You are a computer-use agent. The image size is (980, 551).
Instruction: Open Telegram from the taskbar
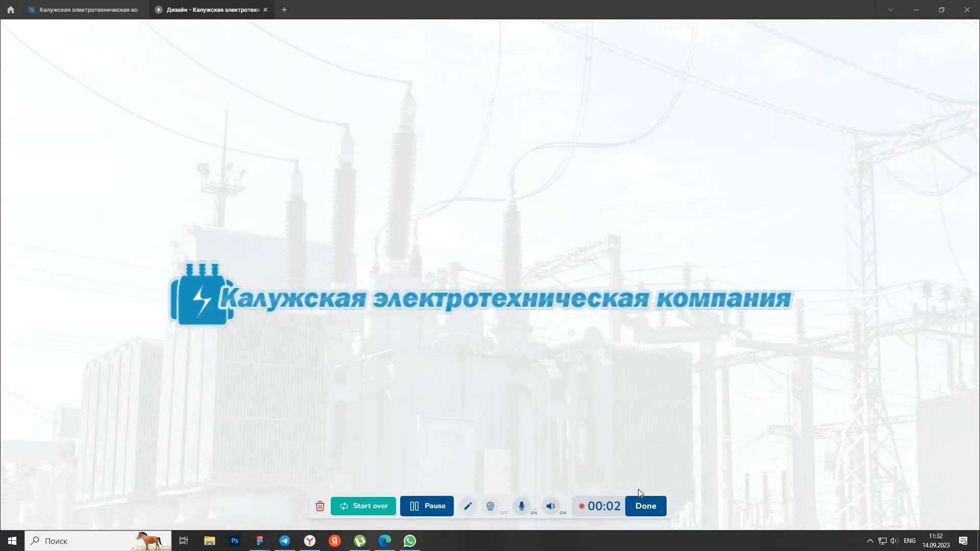tap(284, 540)
